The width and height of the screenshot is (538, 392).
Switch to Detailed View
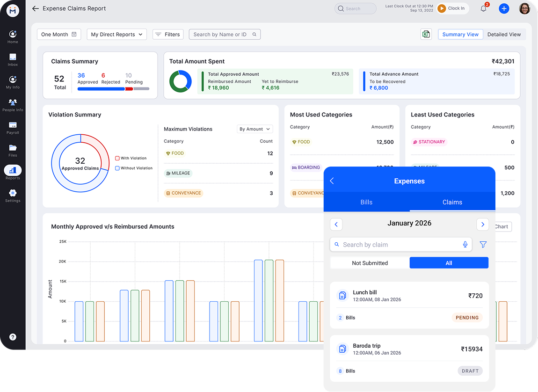504,34
